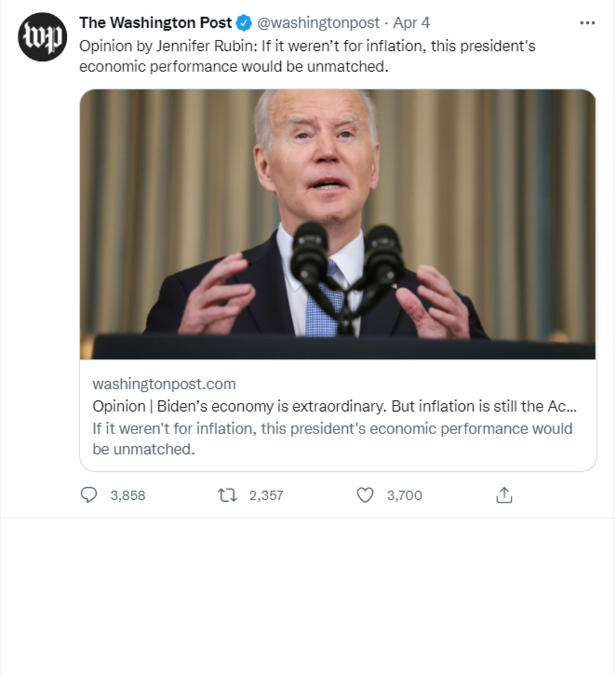
Task: Open the Apr 4 timestamp link
Action: [411, 23]
